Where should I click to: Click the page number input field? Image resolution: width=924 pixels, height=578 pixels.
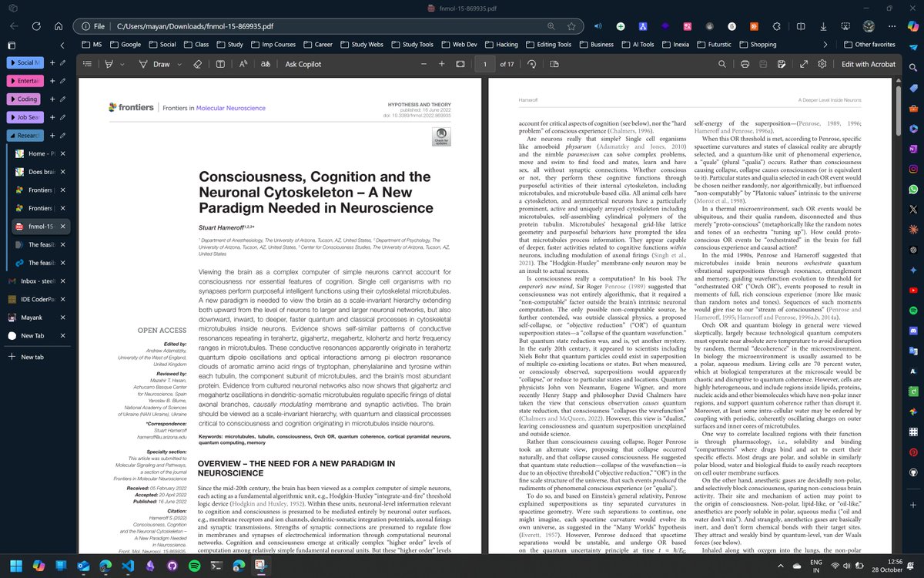click(x=484, y=64)
